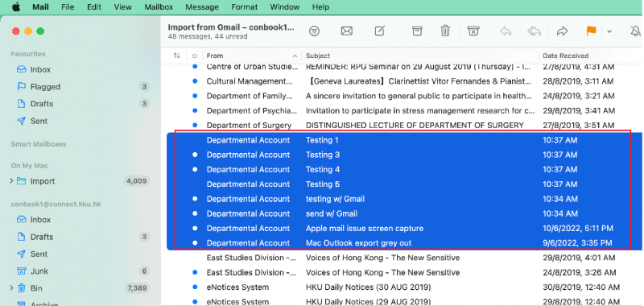The width and height of the screenshot is (644, 306).
Task: Open the Edit menu
Action: click(94, 7)
